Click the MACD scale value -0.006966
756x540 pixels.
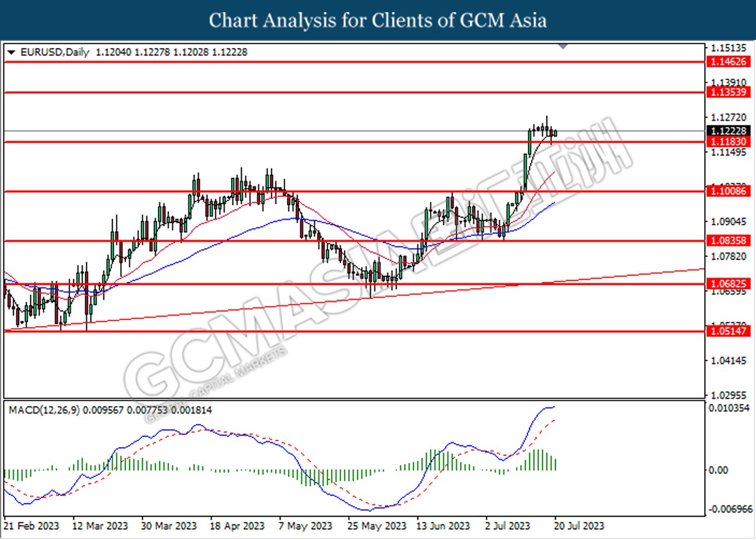[730, 509]
